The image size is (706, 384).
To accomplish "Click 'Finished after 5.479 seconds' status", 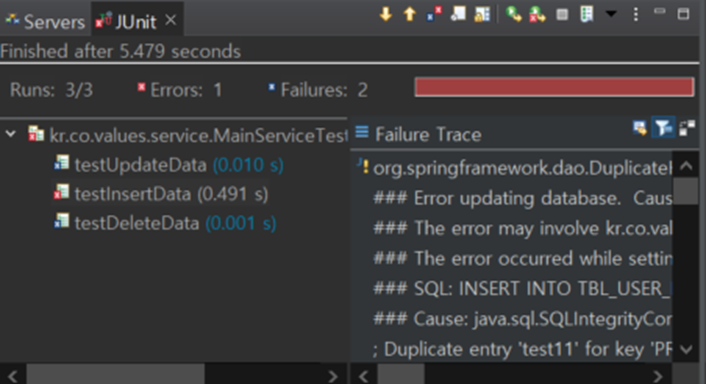I will click(121, 51).
